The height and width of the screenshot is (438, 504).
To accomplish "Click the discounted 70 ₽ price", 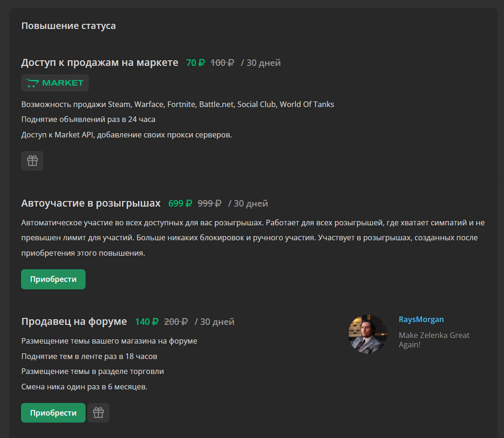I will coord(195,63).
